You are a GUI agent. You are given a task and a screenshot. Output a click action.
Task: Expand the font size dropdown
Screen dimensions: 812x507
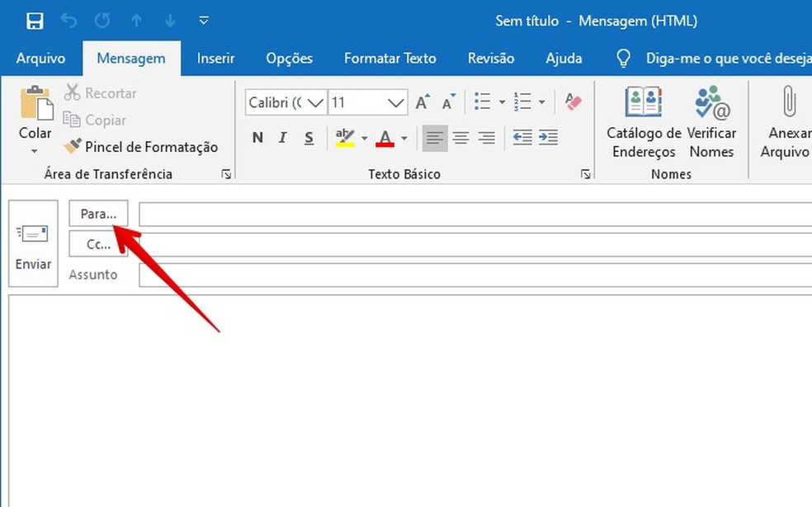396,103
